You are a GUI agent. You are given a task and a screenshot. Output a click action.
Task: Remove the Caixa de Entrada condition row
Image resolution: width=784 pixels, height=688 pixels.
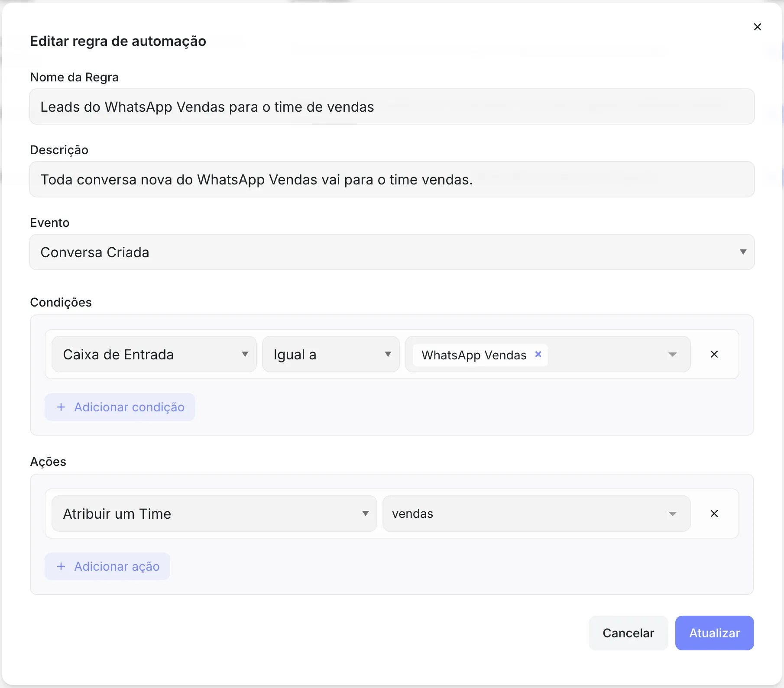714,354
